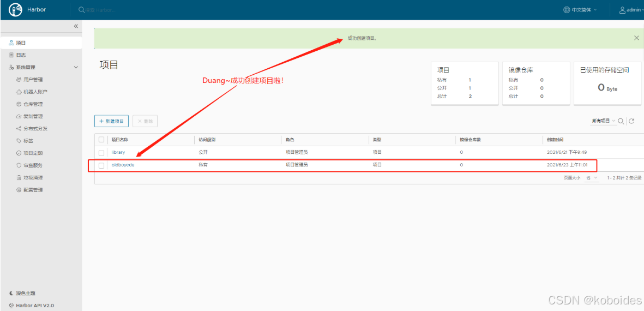Sort by 镜像仓库数 column header
The height and width of the screenshot is (311, 644).
click(x=471, y=140)
